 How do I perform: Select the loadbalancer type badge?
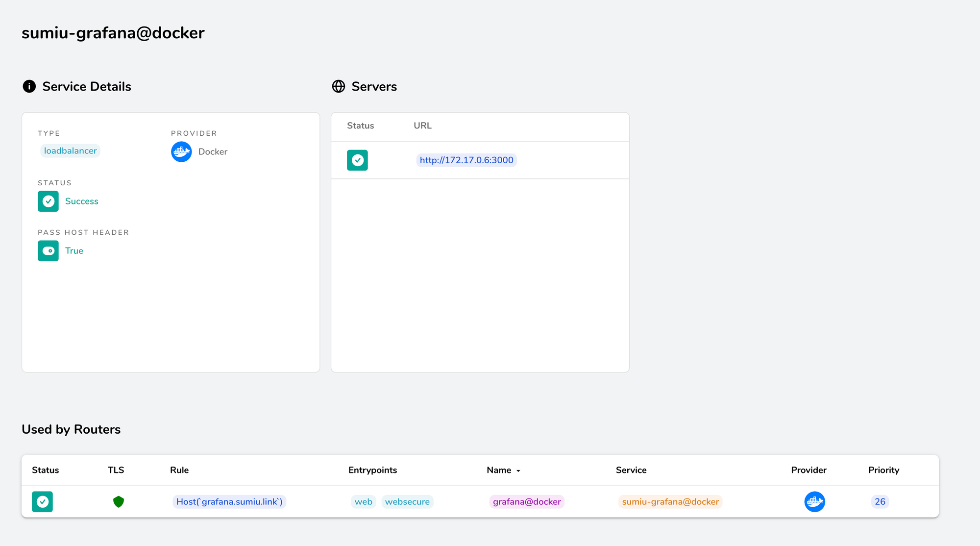(x=70, y=150)
